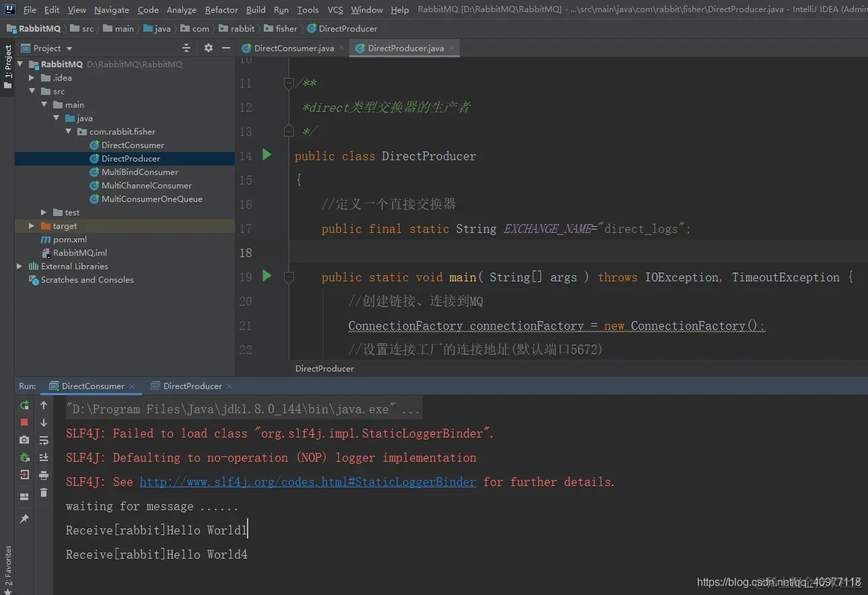The height and width of the screenshot is (595, 868).
Task: Open Project panel settings gear
Action: click(x=208, y=48)
